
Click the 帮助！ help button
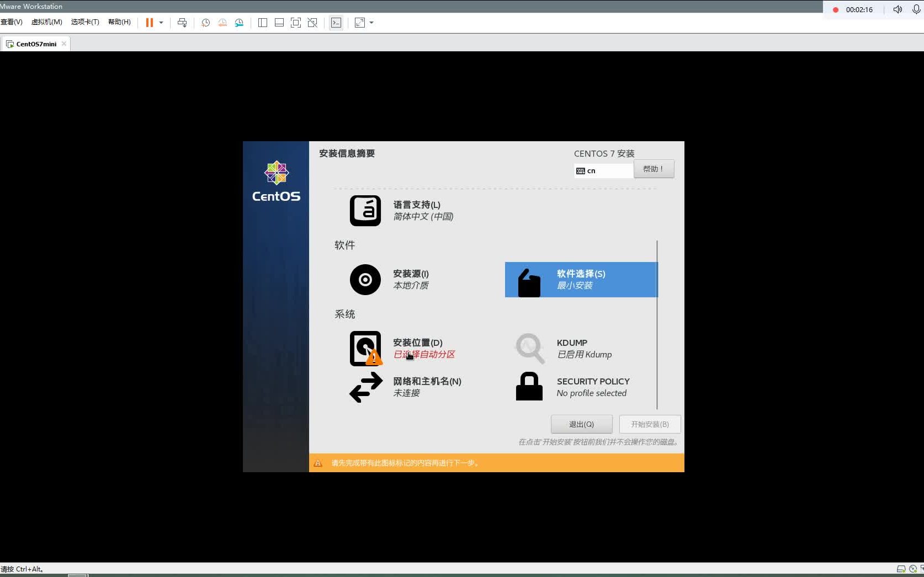[654, 169]
